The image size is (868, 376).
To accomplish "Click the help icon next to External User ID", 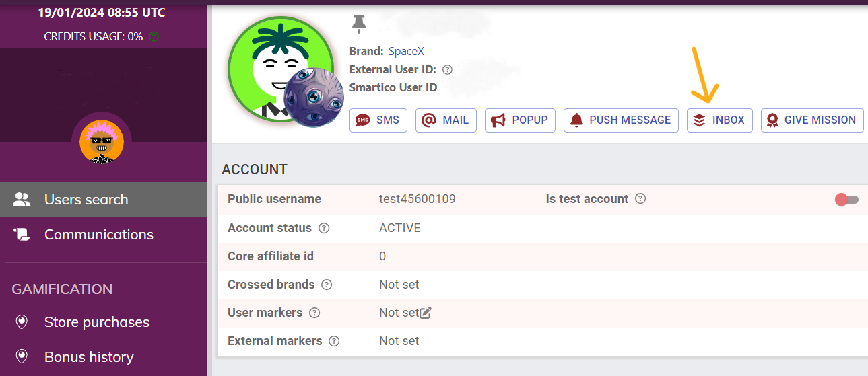I will [448, 69].
